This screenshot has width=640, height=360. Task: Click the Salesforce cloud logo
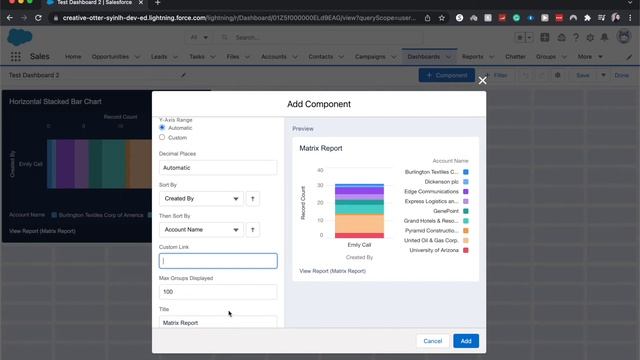coord(20,38)
